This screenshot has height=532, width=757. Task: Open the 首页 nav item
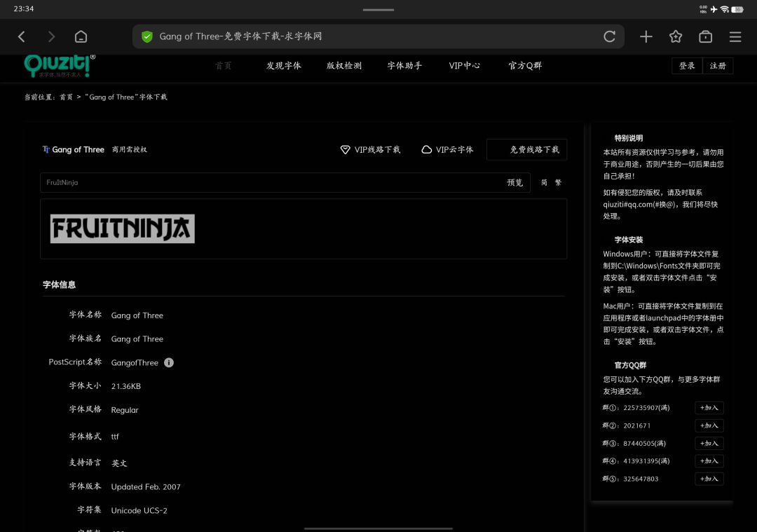(223, 66)
